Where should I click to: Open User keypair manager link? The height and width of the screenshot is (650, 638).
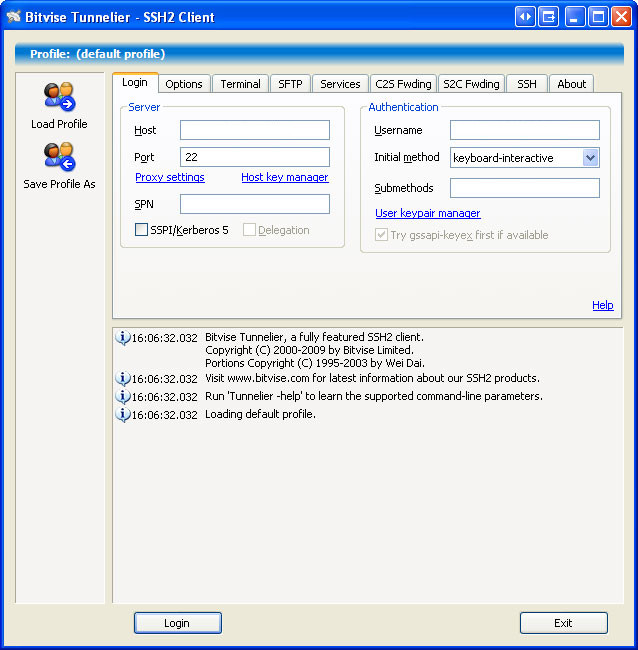tap(428, 213)
